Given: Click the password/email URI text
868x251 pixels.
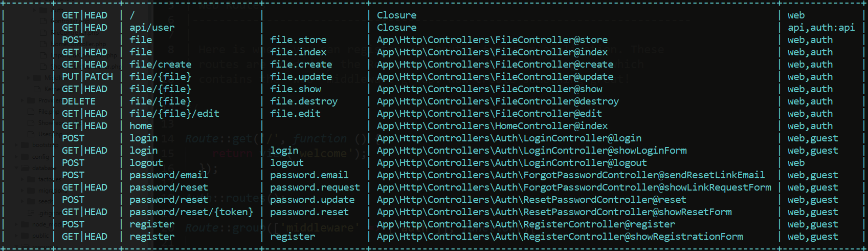Looking at the screenshot, I should [169, 175].
